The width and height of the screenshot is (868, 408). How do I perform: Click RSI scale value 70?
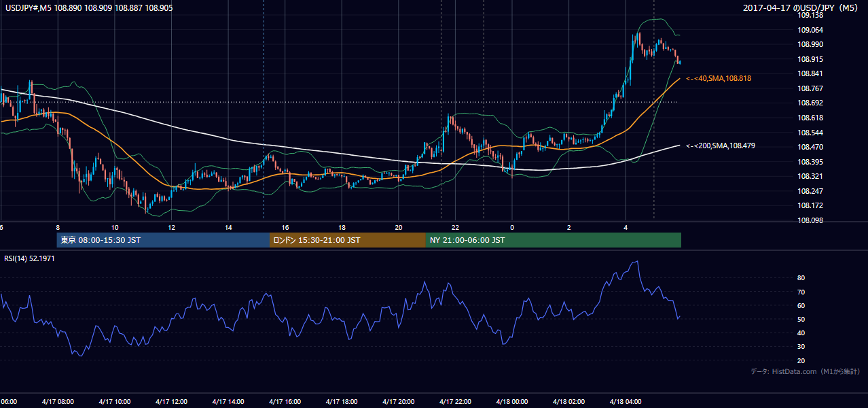coord(801,292)
